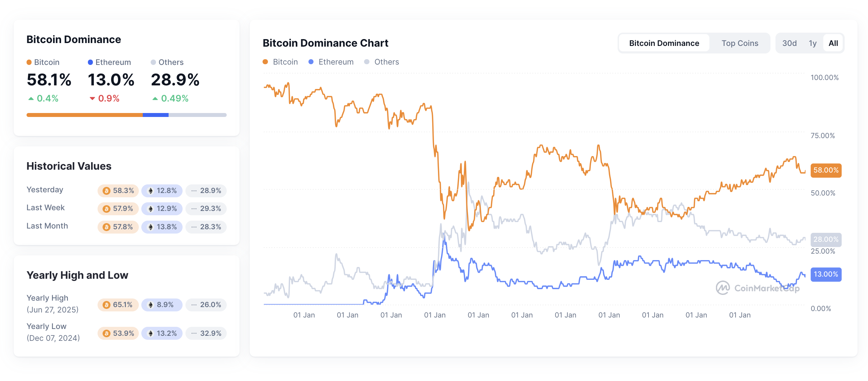Viewport: 868px width, 381px height.
Task: Click the CoinMarketCap watermark logo
Action: pyautogui.click(x=722, y=288)
